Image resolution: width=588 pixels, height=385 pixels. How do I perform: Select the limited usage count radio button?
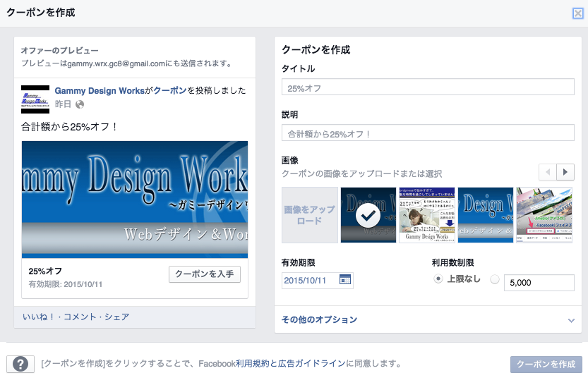click(x=495, y=279)
